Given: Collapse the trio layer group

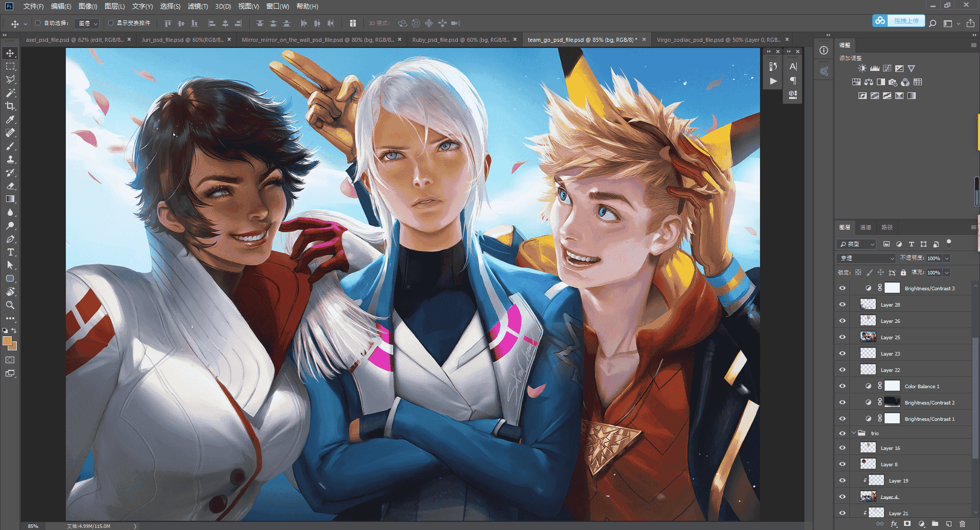Looking at the screenshot, I should tap(853, 433).
